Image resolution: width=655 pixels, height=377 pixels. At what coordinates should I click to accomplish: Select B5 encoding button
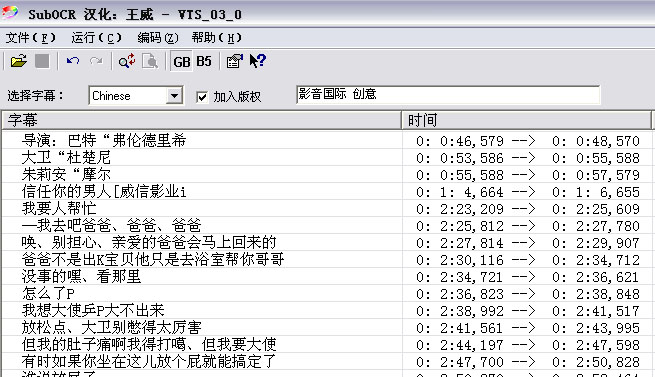coord(204,61)
